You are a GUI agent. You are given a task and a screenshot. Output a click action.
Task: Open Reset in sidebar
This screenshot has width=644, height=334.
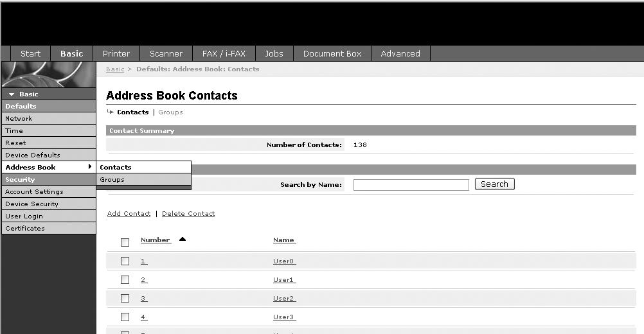click(48, 143)
